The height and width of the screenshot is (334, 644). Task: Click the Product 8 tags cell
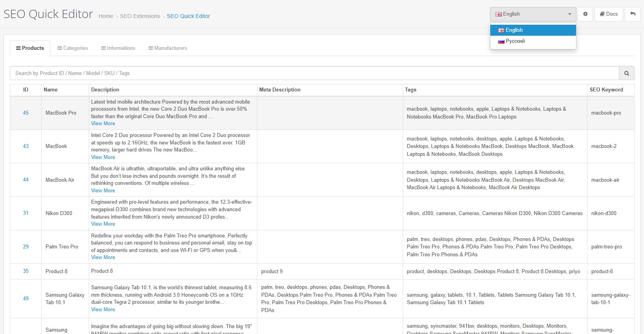coord(495,271)
